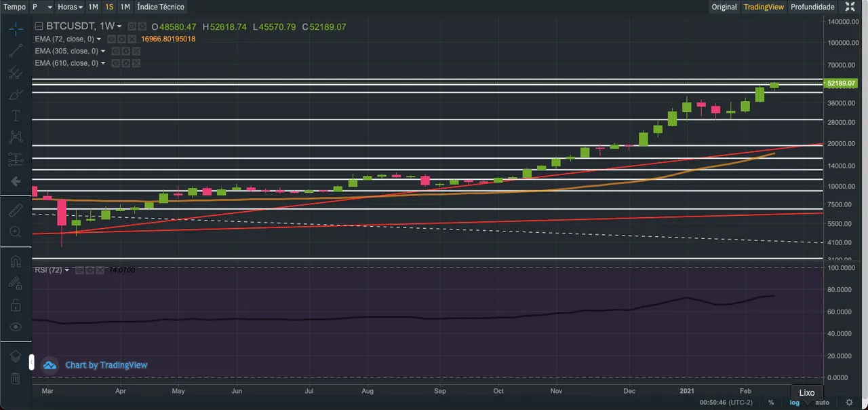Remove drawings with the trash icon

click(16, 378)
